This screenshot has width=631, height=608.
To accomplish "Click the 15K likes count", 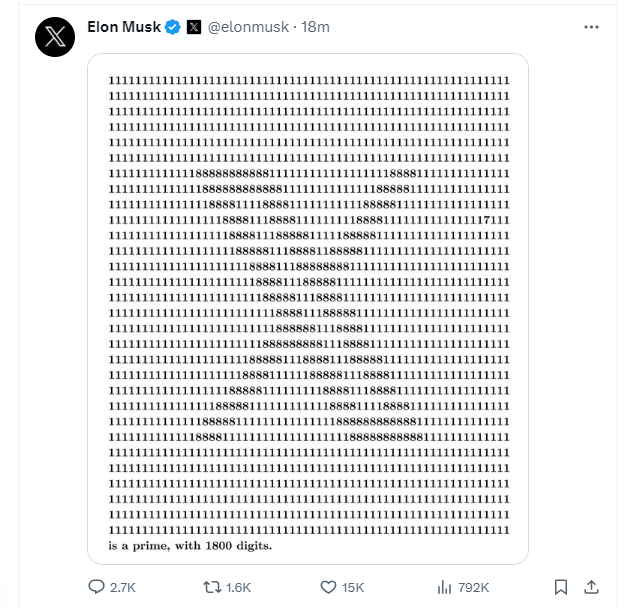I will point(353,588).
